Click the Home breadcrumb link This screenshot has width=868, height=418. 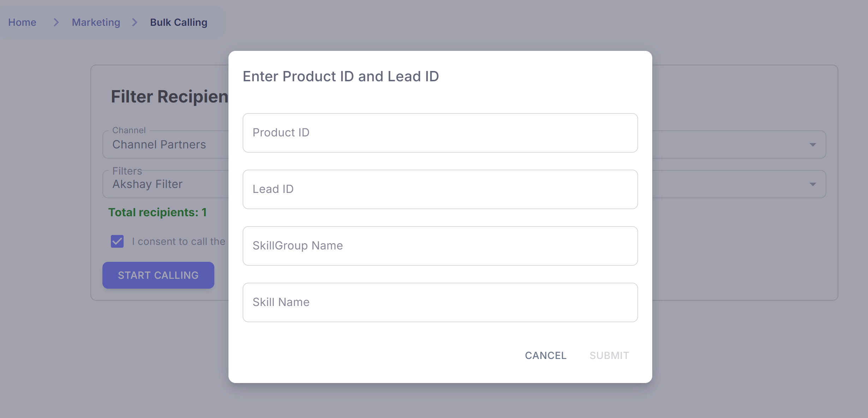22,22
